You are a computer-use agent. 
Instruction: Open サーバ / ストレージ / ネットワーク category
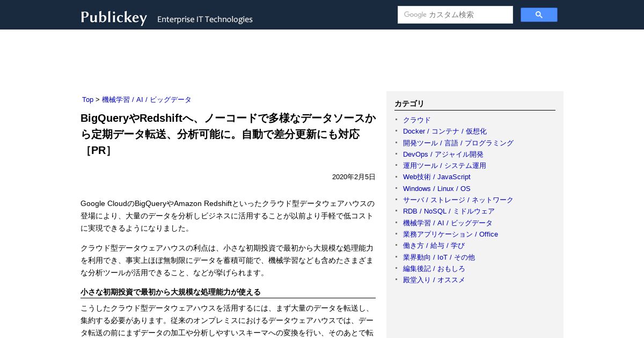click(x=458, y=200)
